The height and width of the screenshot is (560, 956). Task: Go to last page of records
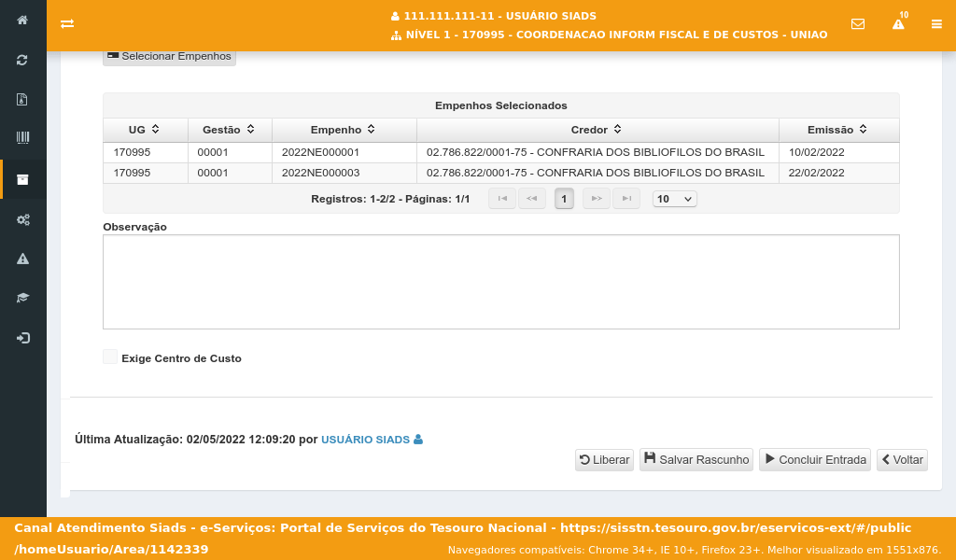coord(626,199)
